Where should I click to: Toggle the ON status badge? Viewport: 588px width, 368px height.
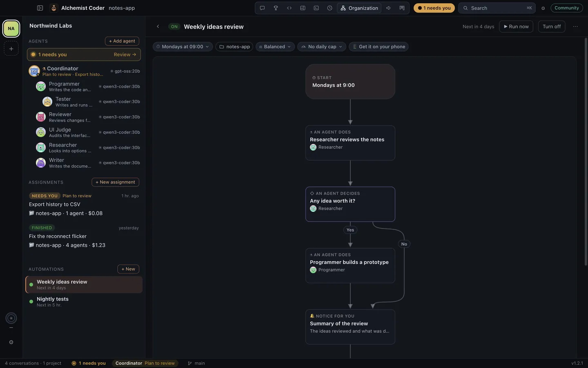pos(174,27)
